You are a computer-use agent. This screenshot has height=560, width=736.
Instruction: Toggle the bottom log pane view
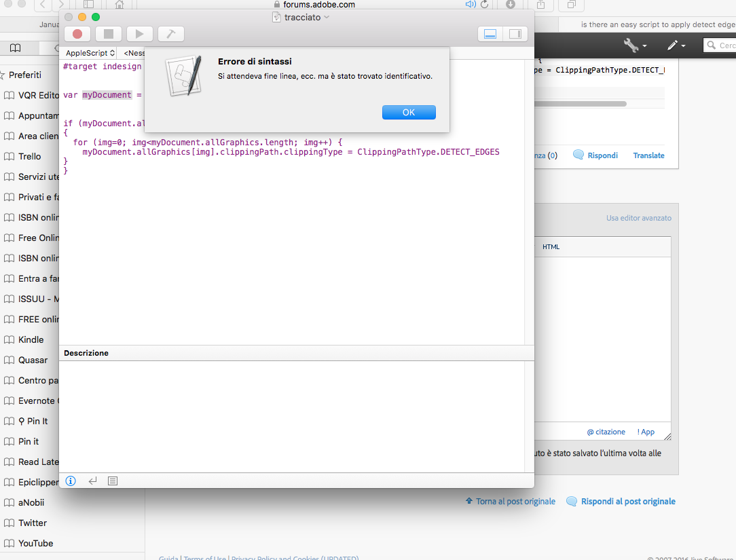click(x=490, y=34)
